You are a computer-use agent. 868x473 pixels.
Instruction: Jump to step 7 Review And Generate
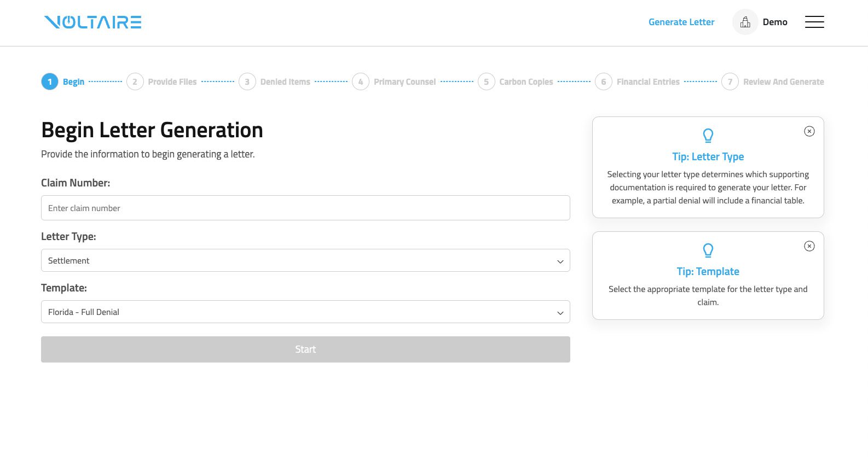[783, 81]
